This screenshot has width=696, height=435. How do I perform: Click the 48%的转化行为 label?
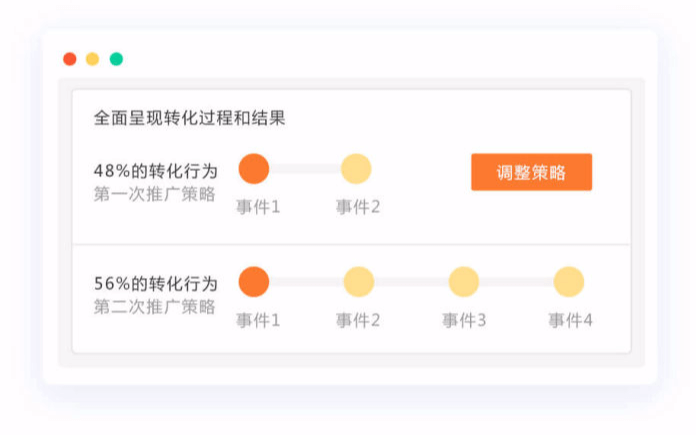tap(155, 171)
